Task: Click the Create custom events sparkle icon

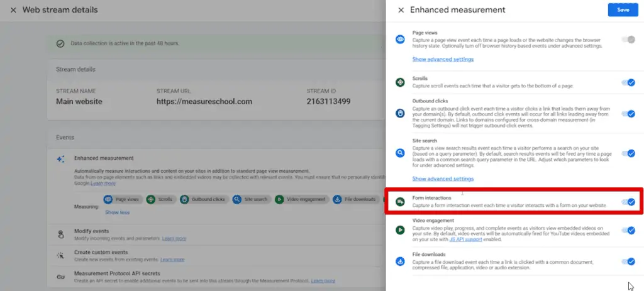Action: (x=60, y=255)
